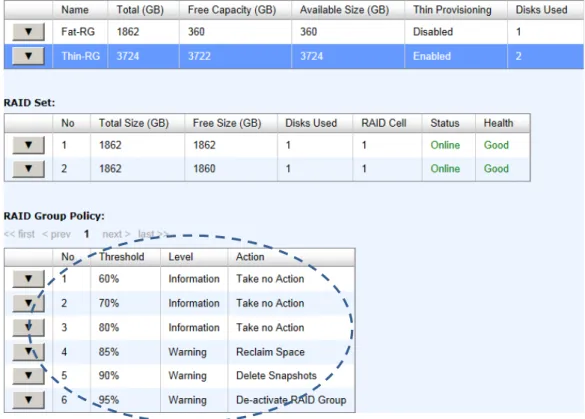
Task: Open the dropdown arrow for Thin-RG row
Action: pos(28,56)
